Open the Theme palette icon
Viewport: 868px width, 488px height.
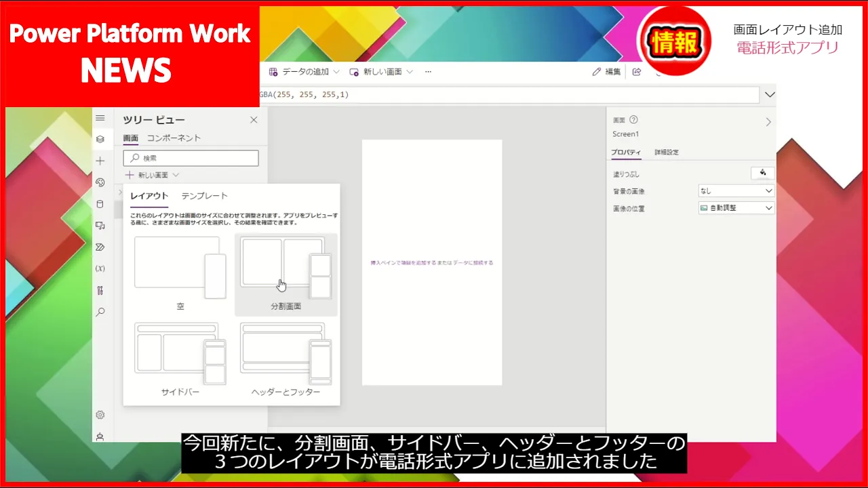[x=100, y=182]
